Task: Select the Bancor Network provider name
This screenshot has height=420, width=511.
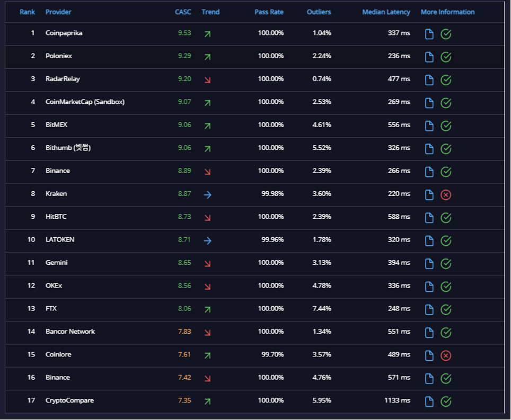Action: tap(70, 332)
